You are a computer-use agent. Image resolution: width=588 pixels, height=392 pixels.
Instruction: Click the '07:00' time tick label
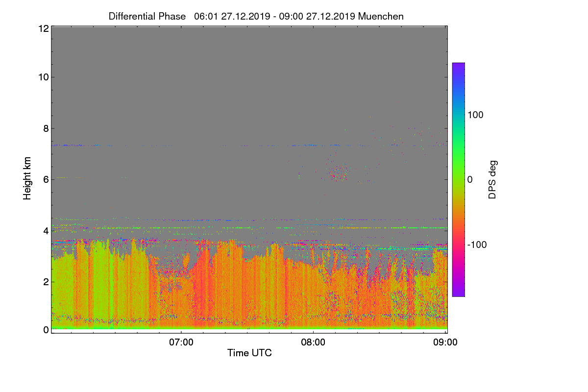click(x=181, y=342)
